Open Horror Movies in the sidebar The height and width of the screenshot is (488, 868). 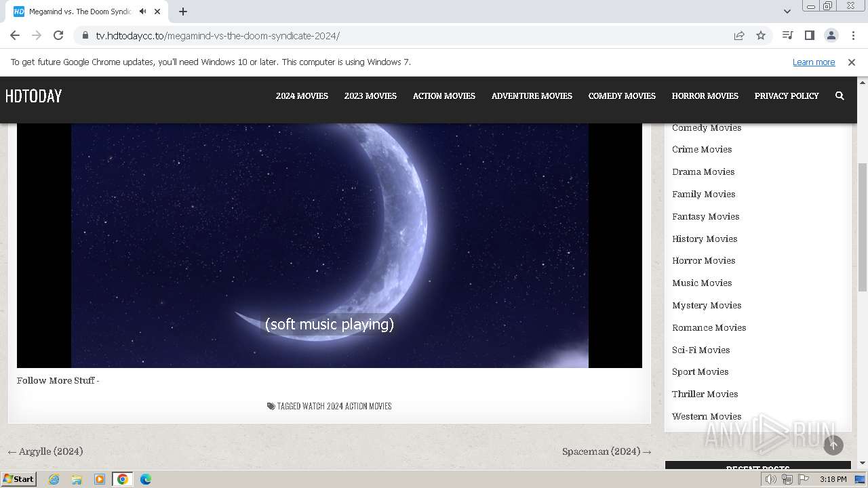tap(704, 260)
